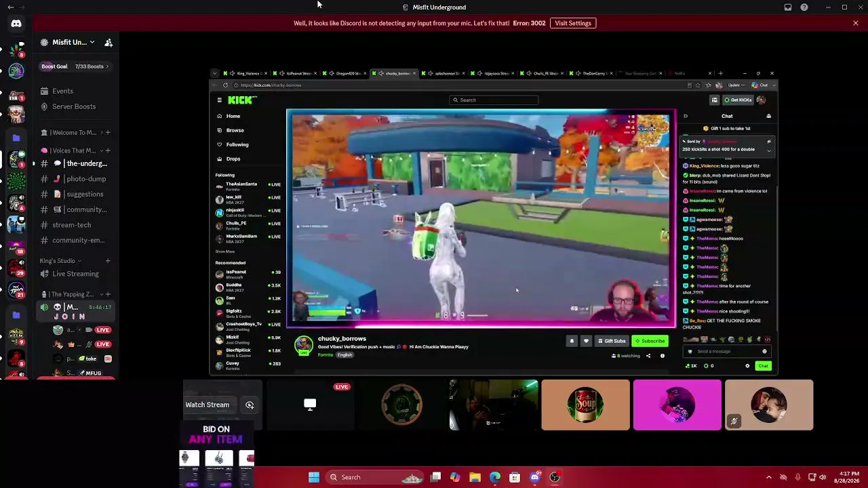Click the Kick search field
Image resolution: width=868 pixels, height=488 pixels.
(x=494, y=100)
